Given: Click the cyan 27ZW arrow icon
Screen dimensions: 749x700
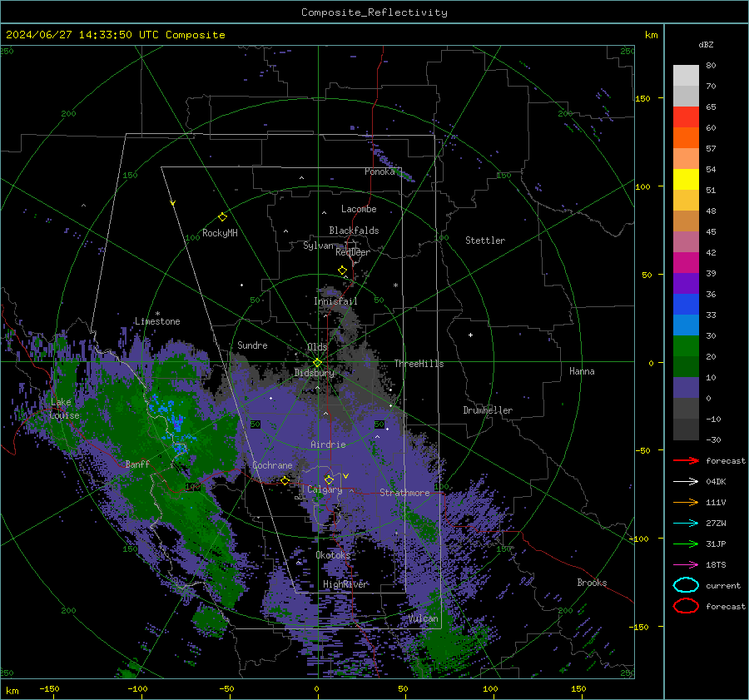Looking at the screenshot, I should click(x=686, y=524).
